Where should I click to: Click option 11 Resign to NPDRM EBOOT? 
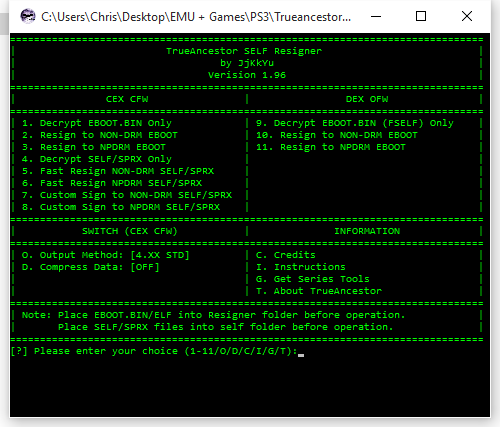[x=331, y=147]
